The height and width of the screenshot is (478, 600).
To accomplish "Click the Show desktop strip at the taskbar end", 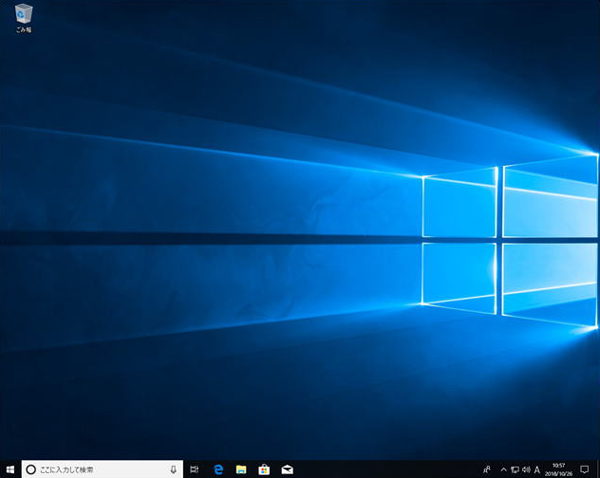I will coord(598,470).
